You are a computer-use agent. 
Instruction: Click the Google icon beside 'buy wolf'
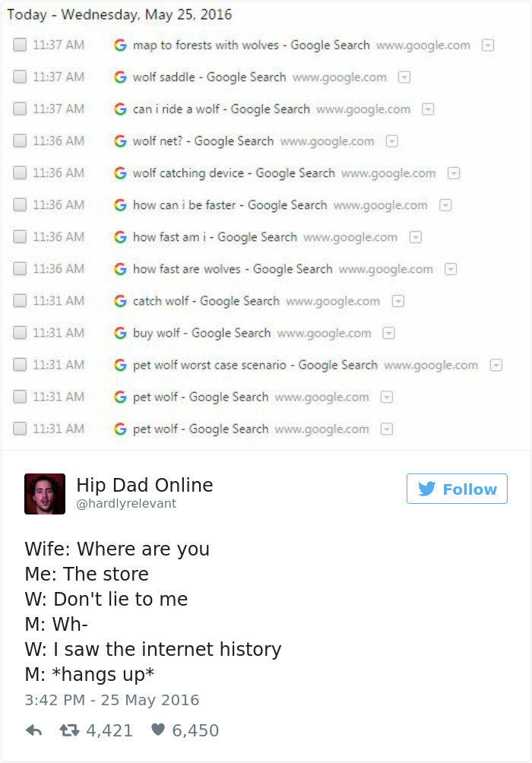pos(122,332)
